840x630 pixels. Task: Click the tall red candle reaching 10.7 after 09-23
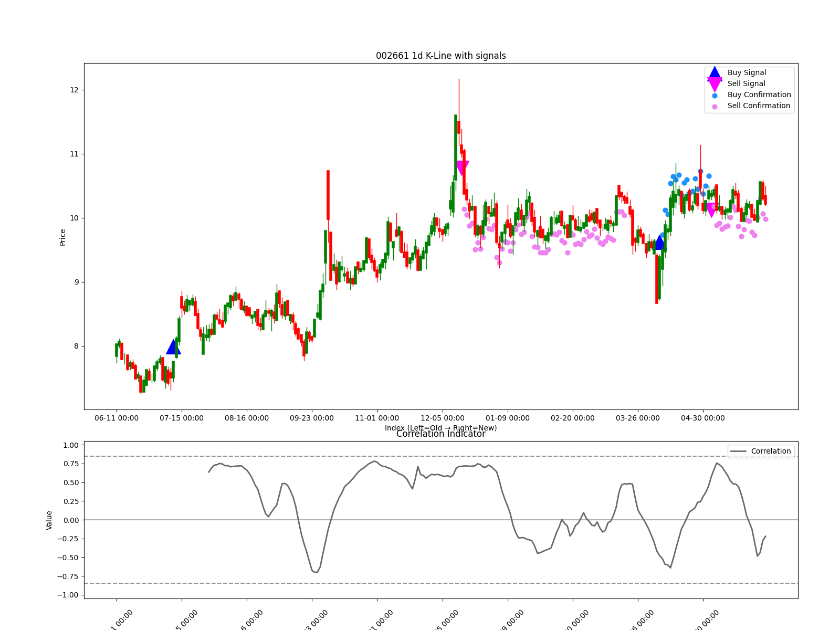[x=328, y=195]
